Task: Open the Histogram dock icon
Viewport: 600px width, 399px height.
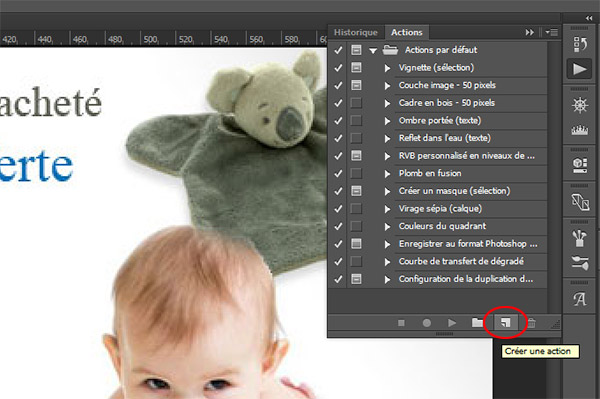Action: point(580,130)
